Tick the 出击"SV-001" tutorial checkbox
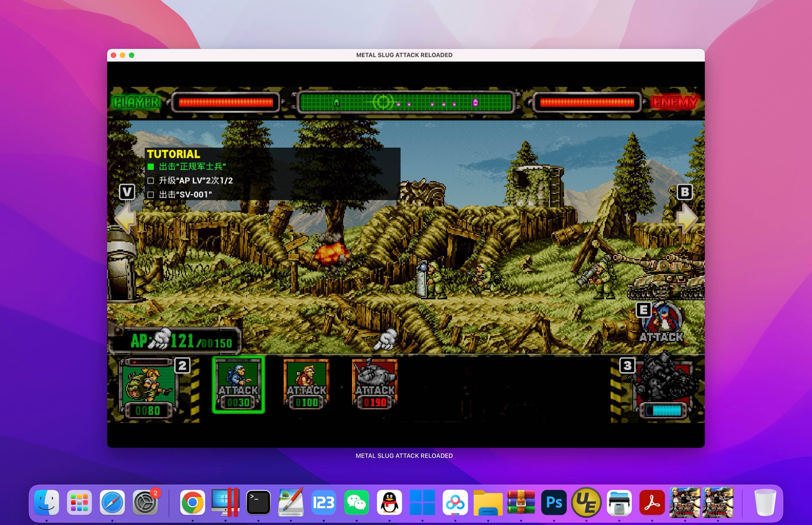 click(x=151, y=195)
